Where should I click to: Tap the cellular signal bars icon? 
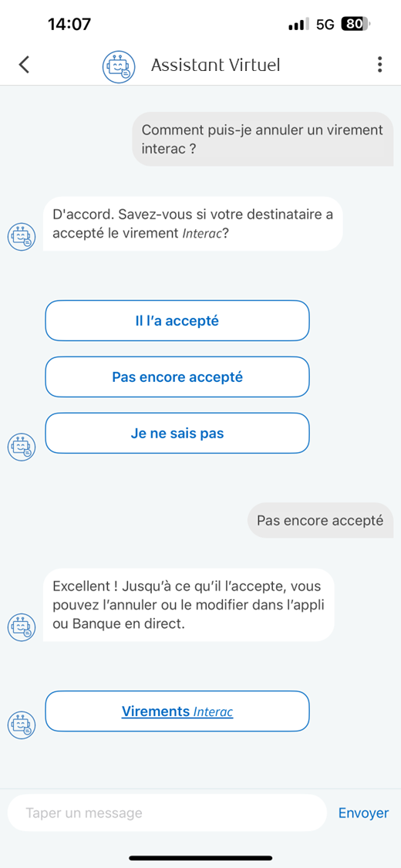pyautogui.click(x=299, y=25)
